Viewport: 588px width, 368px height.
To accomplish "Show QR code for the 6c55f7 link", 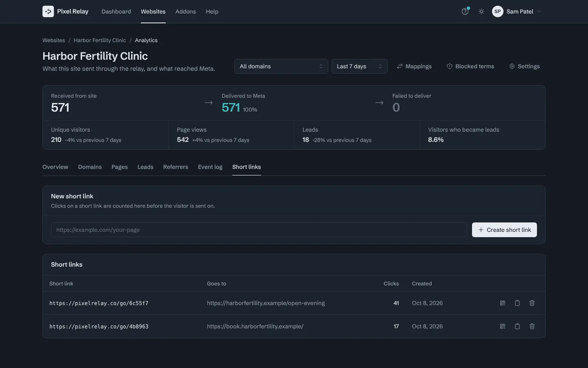I will pos(503,303).
